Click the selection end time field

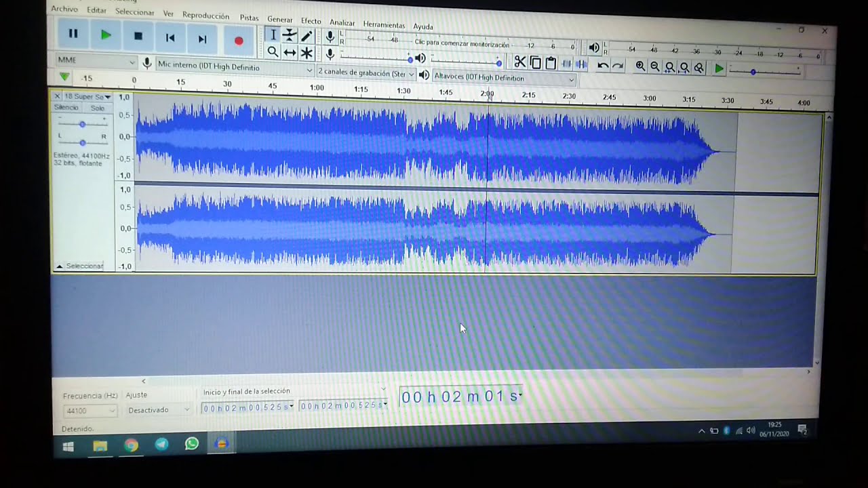click(x=344, y=405)
